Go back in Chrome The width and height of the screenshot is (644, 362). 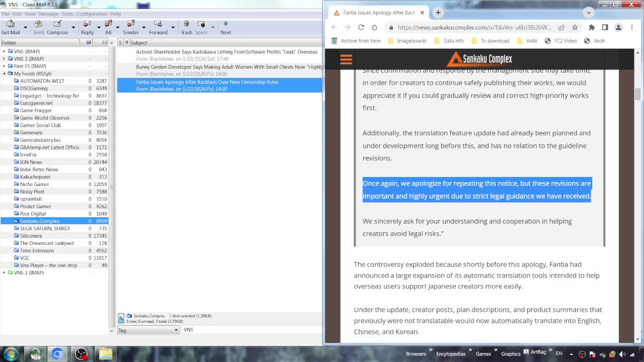click(334, 27)
